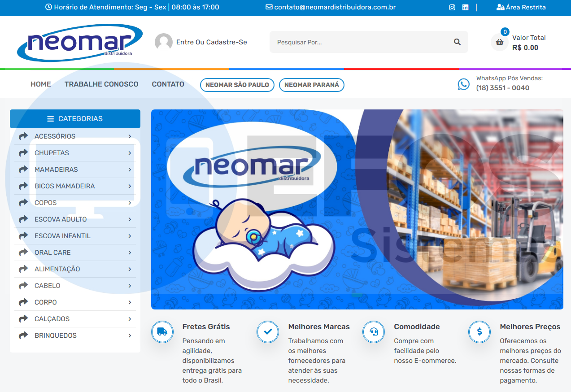
Task: Open the CONTATO menu item
Action: tap(168, 84)
